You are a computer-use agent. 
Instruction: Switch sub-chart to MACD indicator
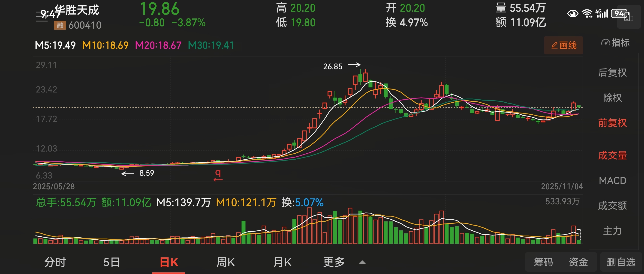tap(612, 181)
